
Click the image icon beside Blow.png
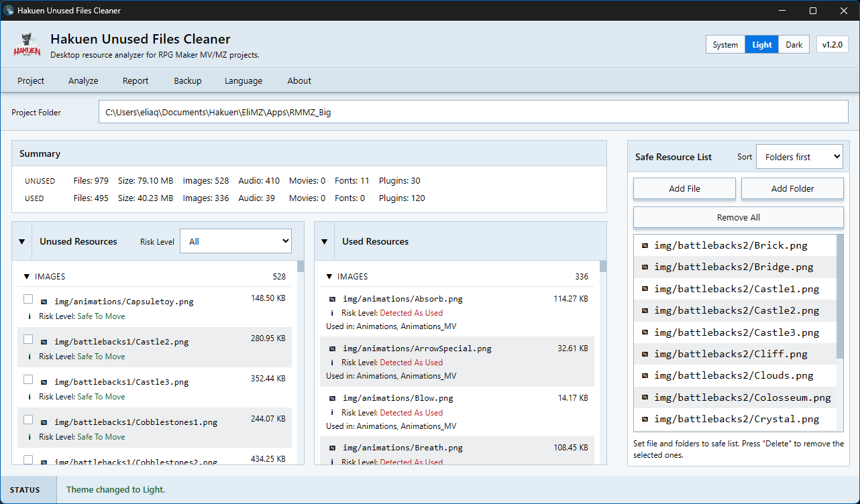(x=333, y=398)
